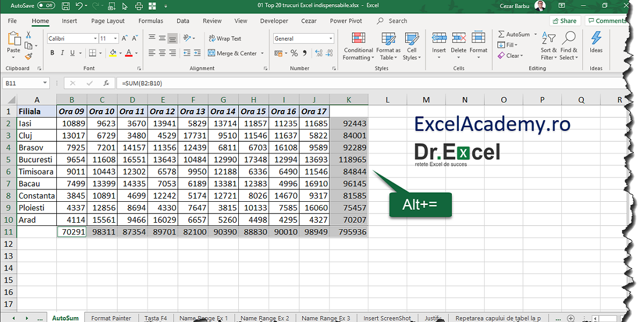Switch to the Insert ribbon tab
Image resolution: width=644 pixels, height=322 pixels.
[x=69, y=21]
